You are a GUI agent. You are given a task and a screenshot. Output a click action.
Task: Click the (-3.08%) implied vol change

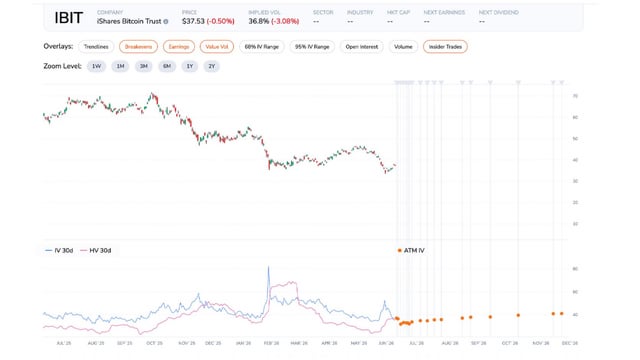[285, 21]
